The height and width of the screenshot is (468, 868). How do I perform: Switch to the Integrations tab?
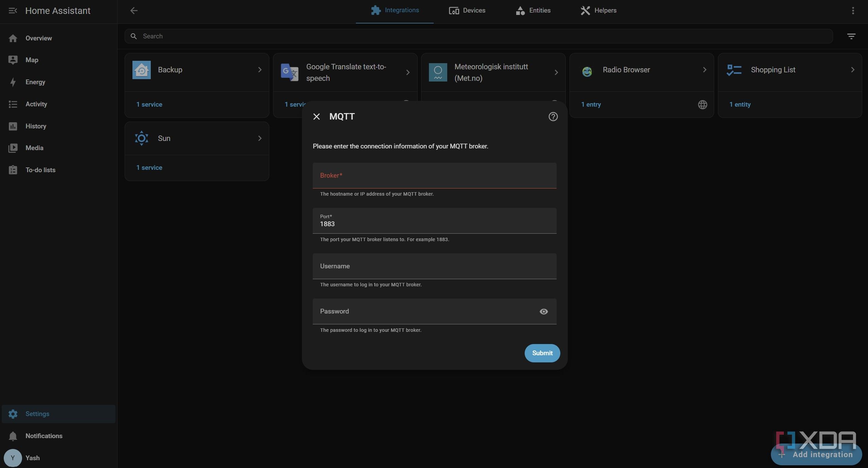point(395,11)
